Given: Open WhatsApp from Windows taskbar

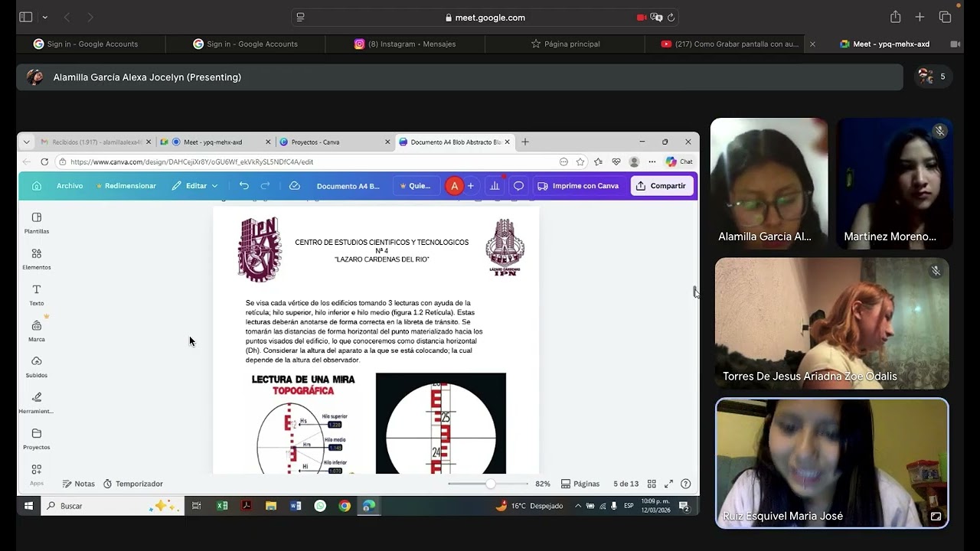Looking at the screenshot, I should click(x=320, y=506).
